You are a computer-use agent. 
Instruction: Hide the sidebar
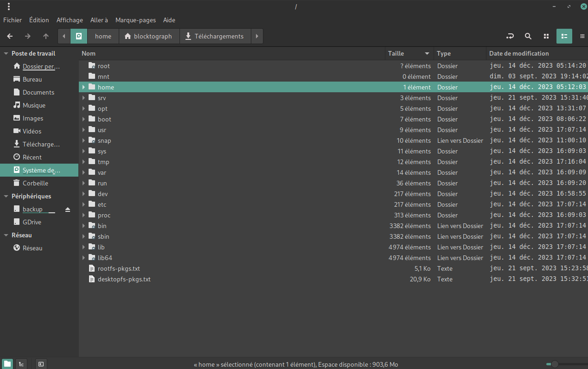coord(41,364)
